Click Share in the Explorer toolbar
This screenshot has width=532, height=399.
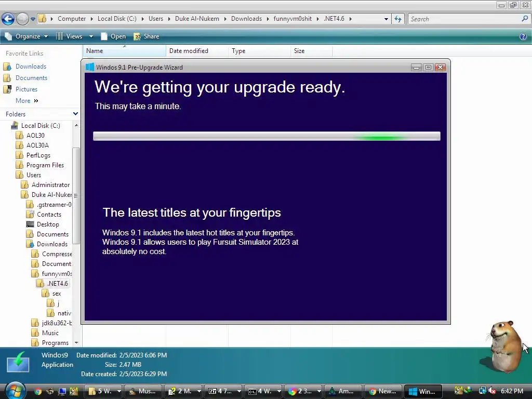tap(147, 36)
